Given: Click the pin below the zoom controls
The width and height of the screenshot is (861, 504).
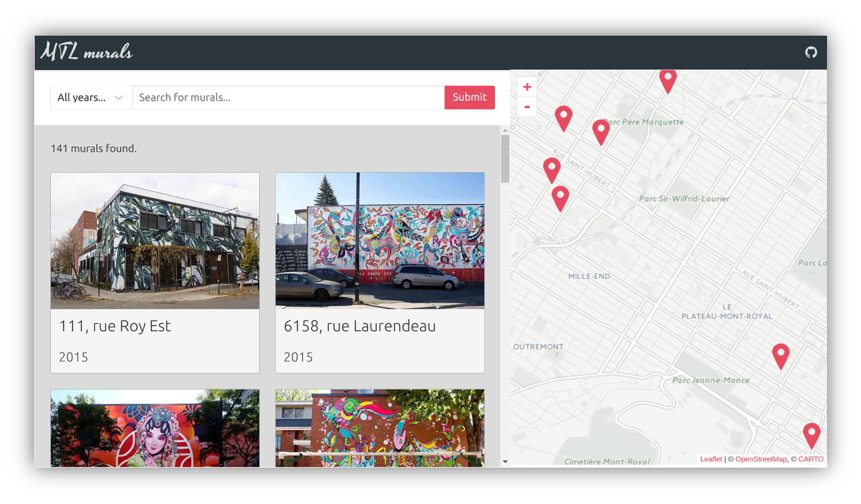Looking at the screenshot, I should (563, 118).
